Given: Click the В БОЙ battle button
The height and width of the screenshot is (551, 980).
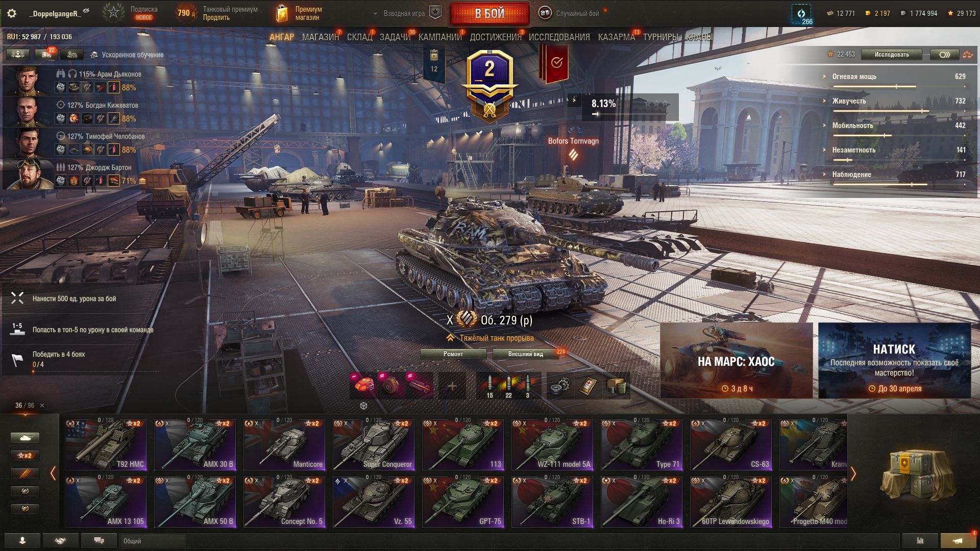Looking at the screenshot, I should point(489,13).
